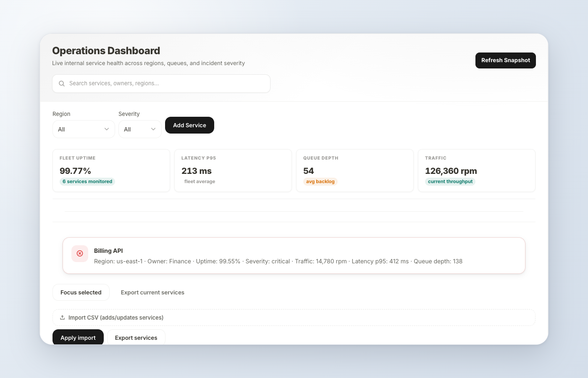Screen dimensions: 588x378
Task: Click the '6 services monitored' badge
Action: point(87,181)
